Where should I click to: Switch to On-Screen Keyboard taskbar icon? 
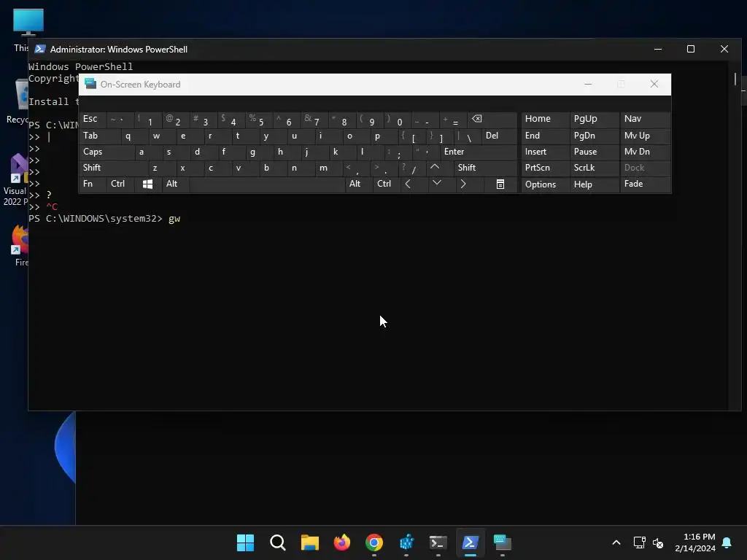point(502,542)
